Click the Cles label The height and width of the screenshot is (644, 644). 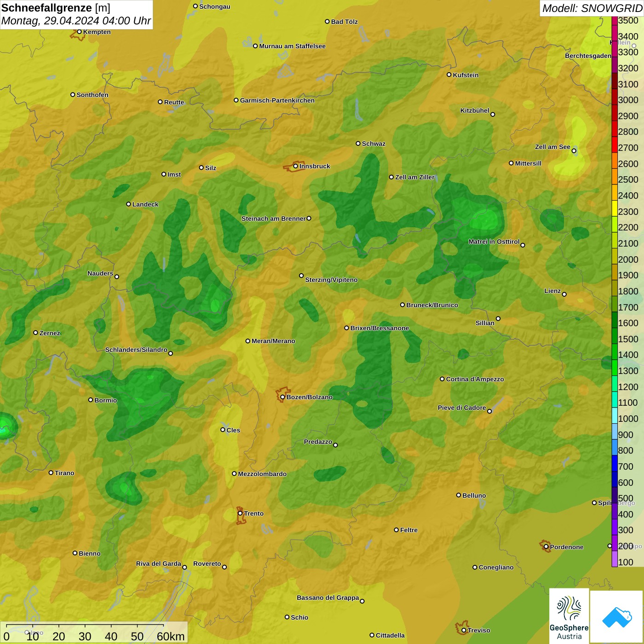(233, 430)
